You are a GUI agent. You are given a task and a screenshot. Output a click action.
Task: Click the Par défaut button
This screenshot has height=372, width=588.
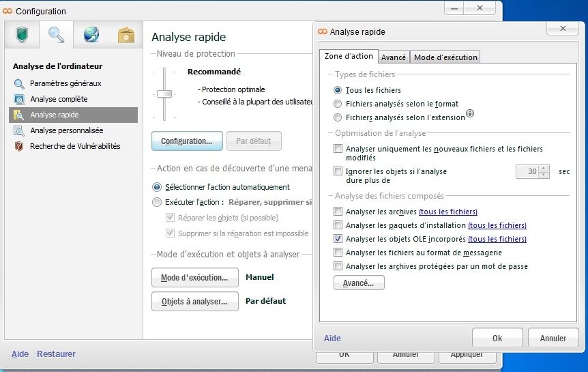coord(254,141)
